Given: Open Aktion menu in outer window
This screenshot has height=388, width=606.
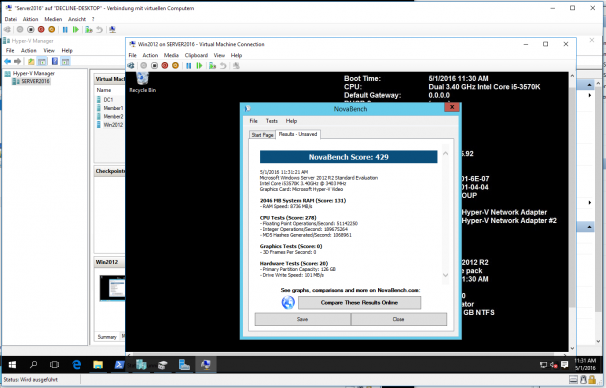Looking at the screenshot, I should tap(30, 19).
